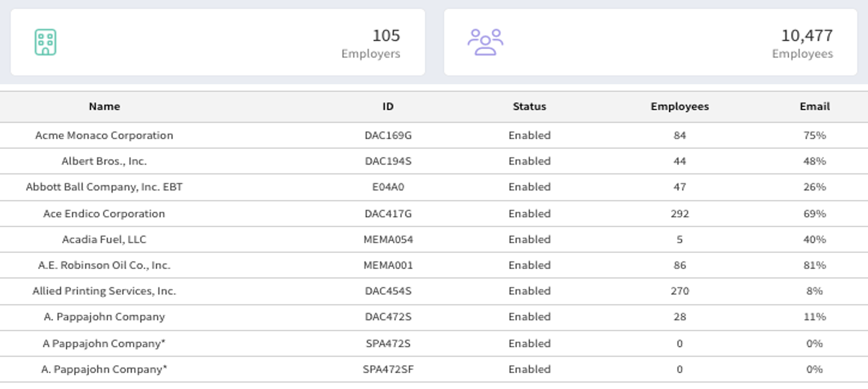Click the 10,477 Employees card

[650, 42]
